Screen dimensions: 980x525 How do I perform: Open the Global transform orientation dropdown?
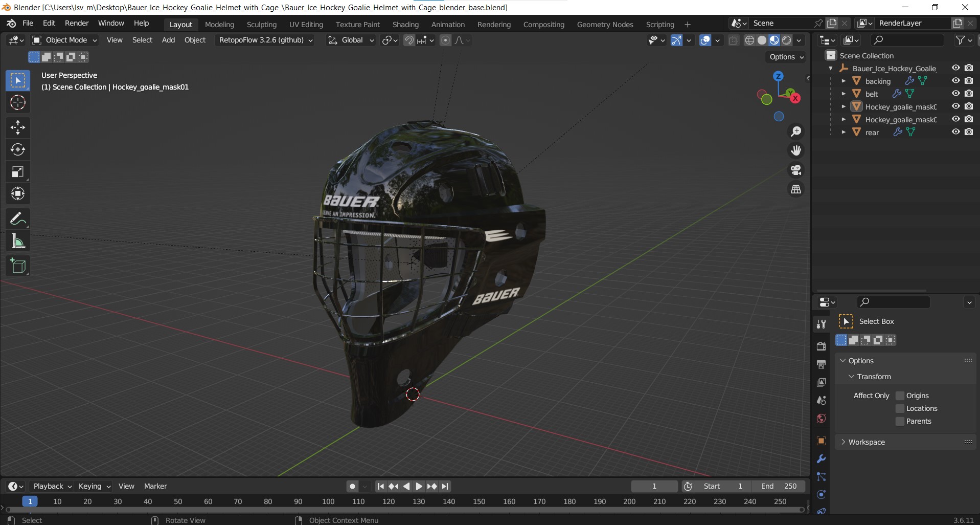(351, 40)
